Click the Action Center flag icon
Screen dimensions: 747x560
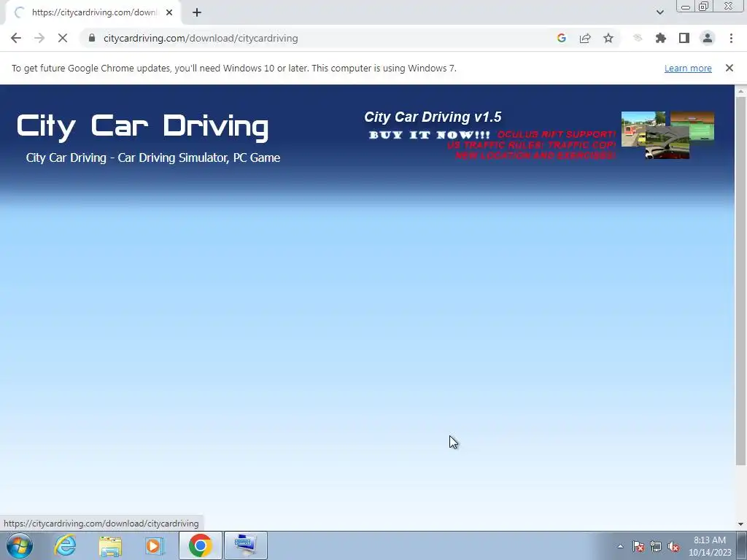(x=638, y=546)
